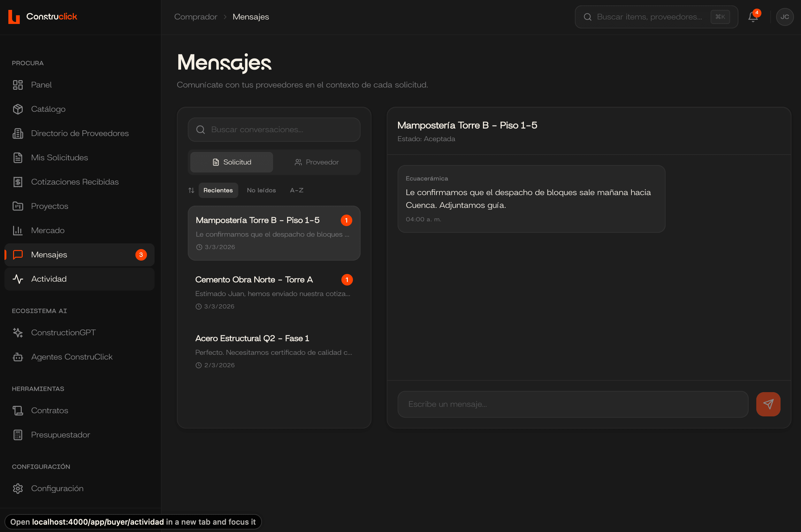Screen dimensions: 801x532
Task: Open the JC user avatar menu
Action: tap(784, 17)
